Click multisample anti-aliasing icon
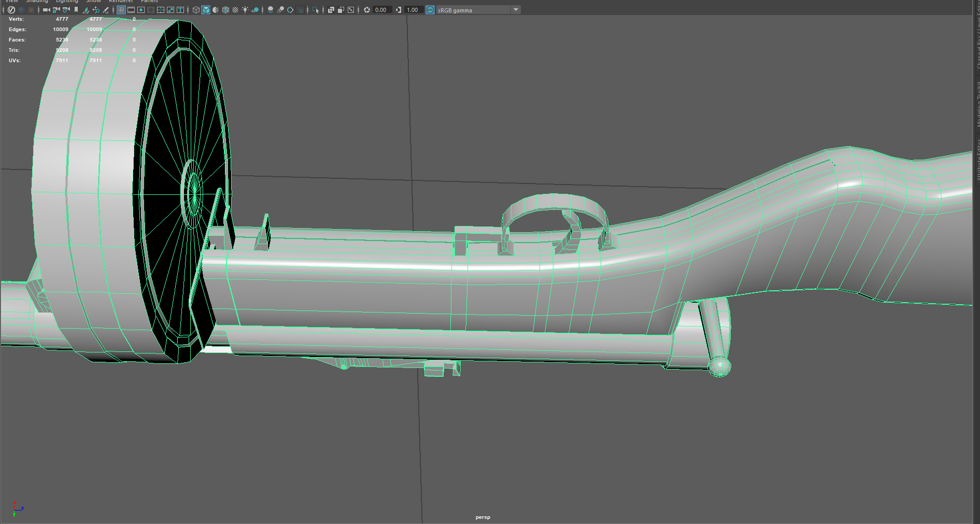The height and width of the screenshot is (524, 980). pos(290,10)
